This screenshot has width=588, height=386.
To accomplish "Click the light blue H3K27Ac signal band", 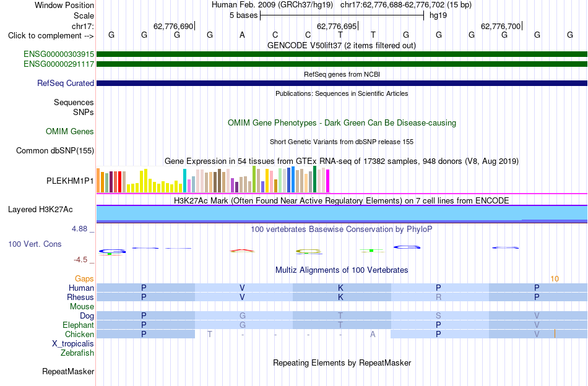I will 342,214.
